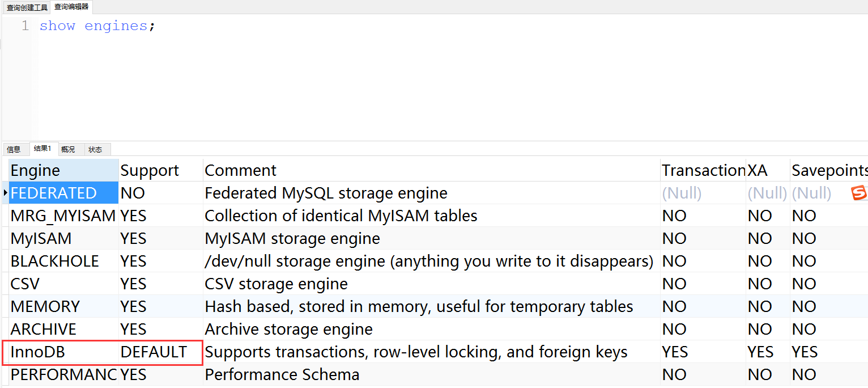Click the Support column header

coord(161,170)
